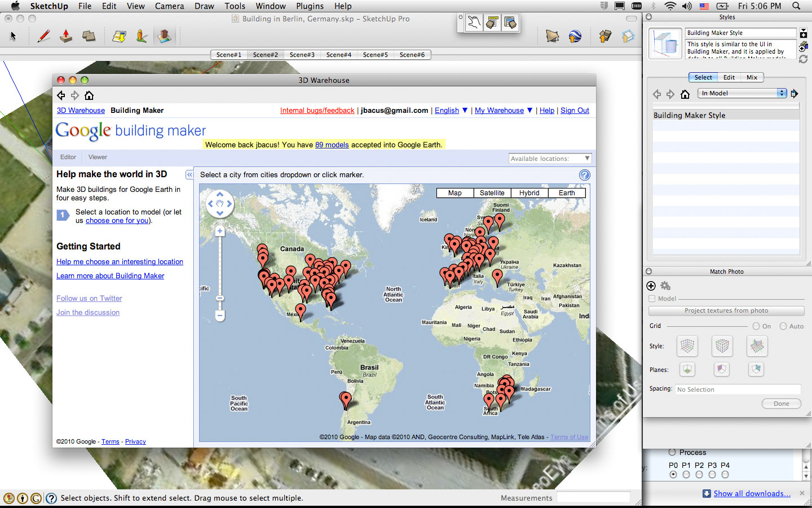Click the building-on-terrain toolbar icon

pos(164,36)
